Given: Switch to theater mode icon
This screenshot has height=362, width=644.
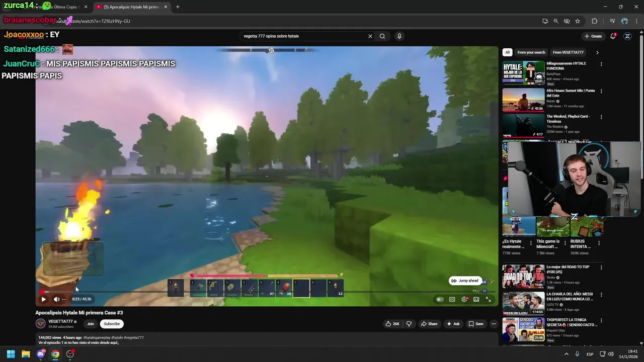Looking at the screenshot, I should [x=476, y=299].
